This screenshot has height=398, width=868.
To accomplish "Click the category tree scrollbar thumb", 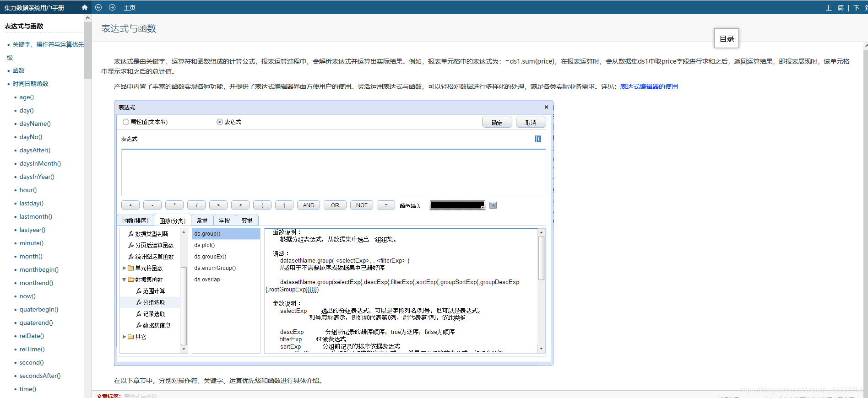I will pos(184,306).
